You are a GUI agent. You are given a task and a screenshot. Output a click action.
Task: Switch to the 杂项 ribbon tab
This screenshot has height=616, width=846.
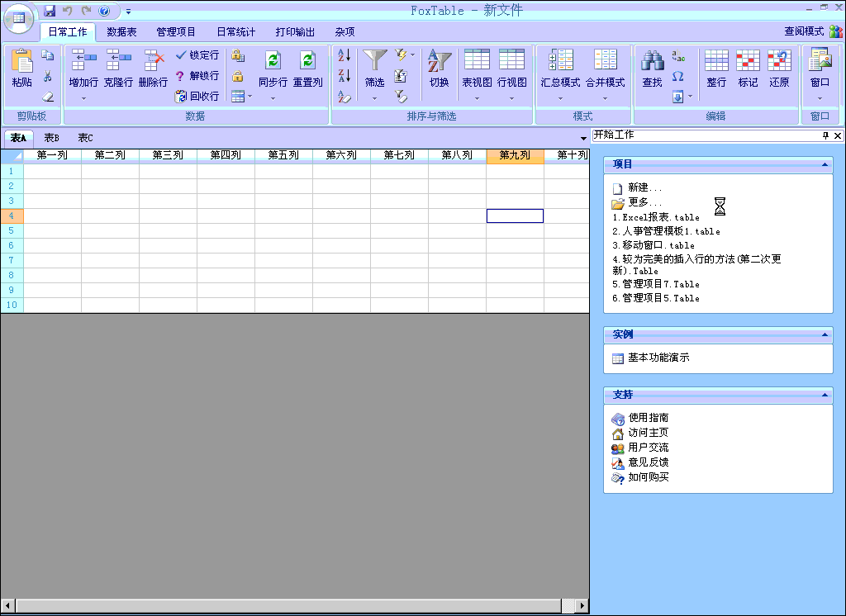[x=345, y=32]
